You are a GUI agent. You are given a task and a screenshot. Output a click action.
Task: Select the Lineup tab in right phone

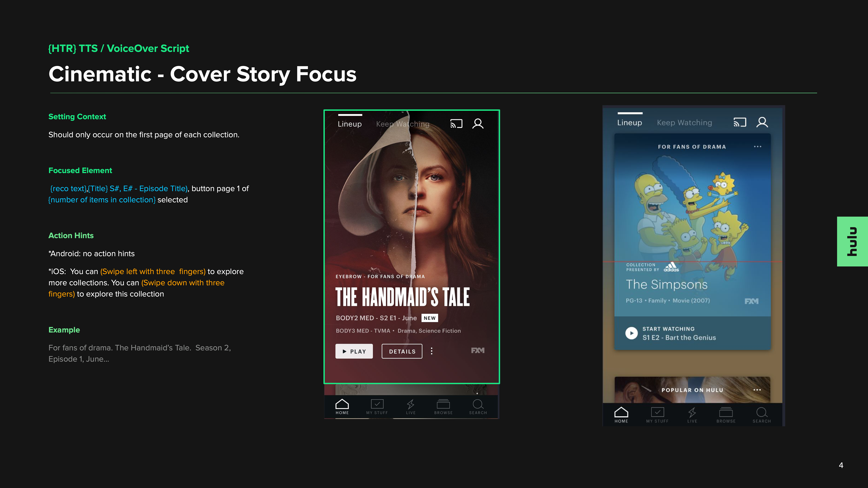(630, 123)
